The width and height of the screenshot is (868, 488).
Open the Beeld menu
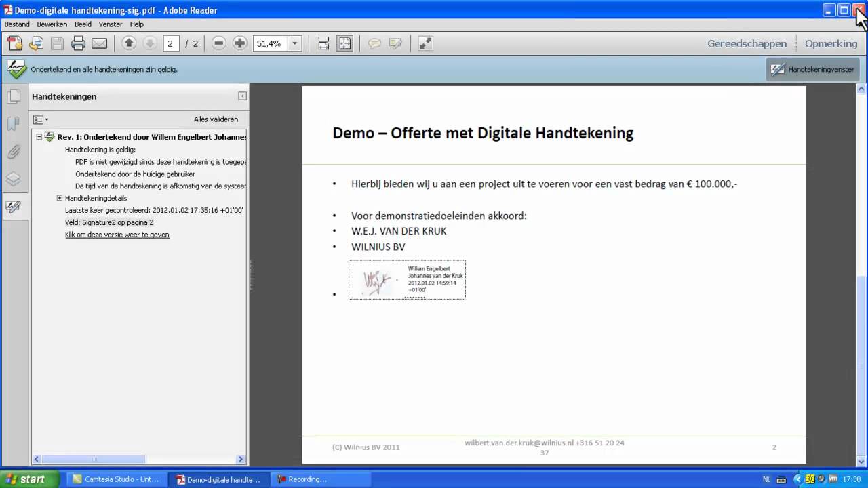click(83, 24)
